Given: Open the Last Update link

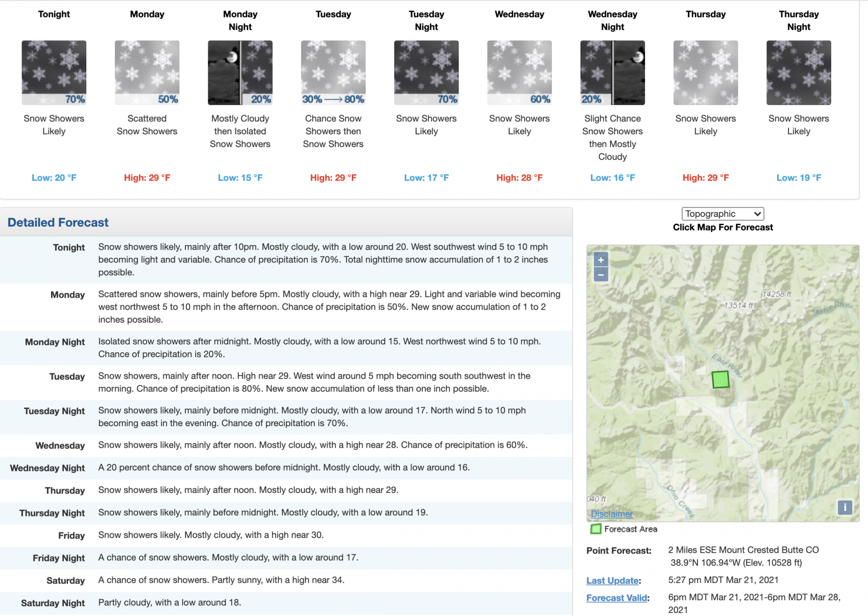Looking at the screenshot, I should 612,580.
